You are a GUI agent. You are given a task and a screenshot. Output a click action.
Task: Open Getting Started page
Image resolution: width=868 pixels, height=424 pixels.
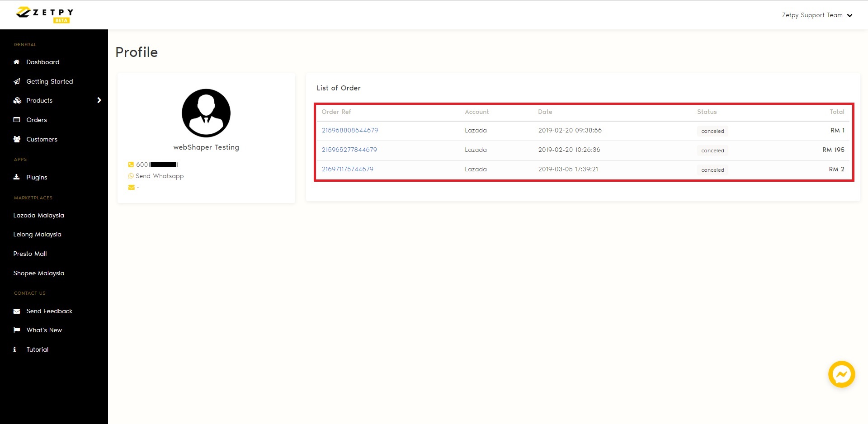tap(50, 81)
